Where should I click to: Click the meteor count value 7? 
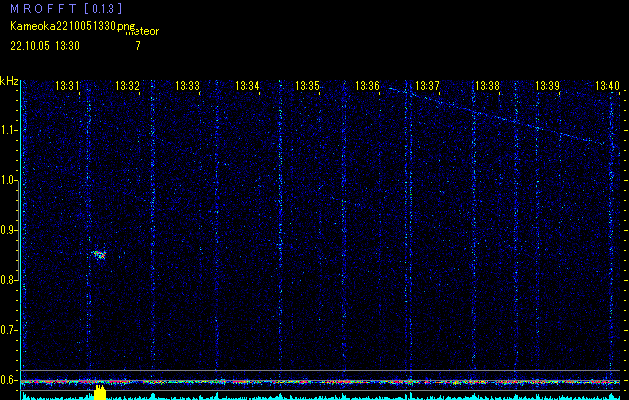coord(138,46)
